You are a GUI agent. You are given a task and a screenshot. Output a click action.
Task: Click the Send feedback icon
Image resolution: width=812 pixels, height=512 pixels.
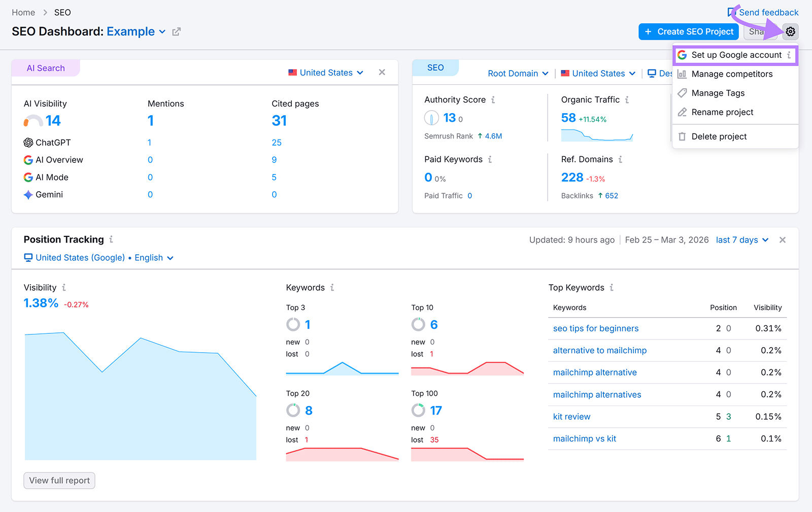pyautogui.click(x=732, y=12)
